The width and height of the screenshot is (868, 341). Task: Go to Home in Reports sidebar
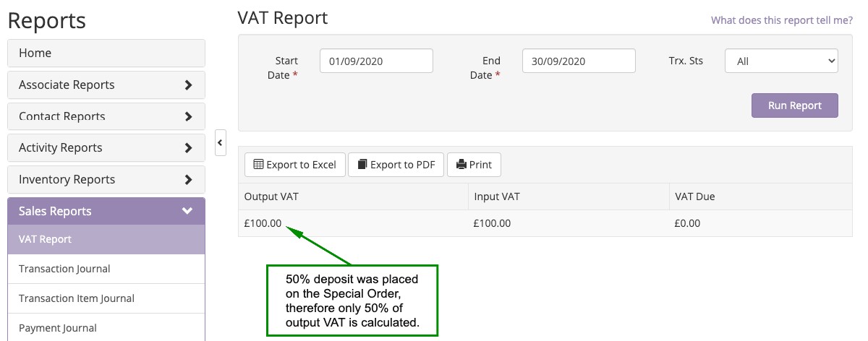pyautogui.click(x=106, y=53)
